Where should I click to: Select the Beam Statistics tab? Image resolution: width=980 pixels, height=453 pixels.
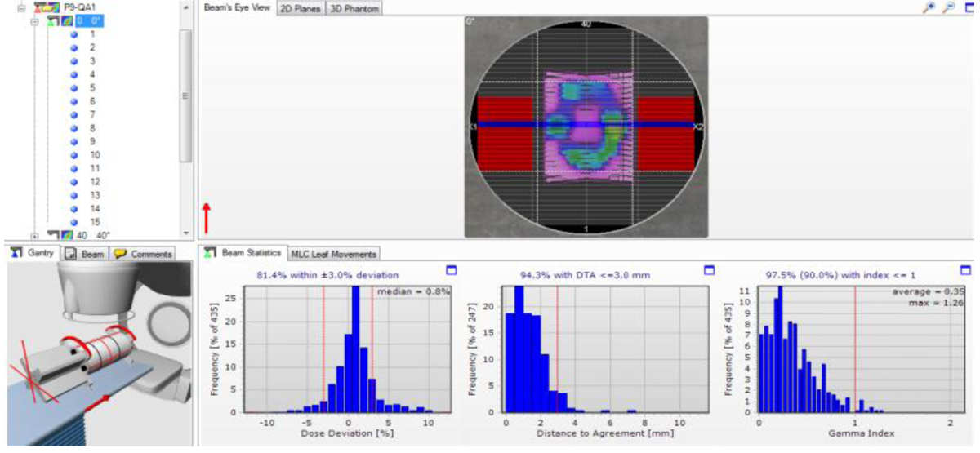(243, 253)
